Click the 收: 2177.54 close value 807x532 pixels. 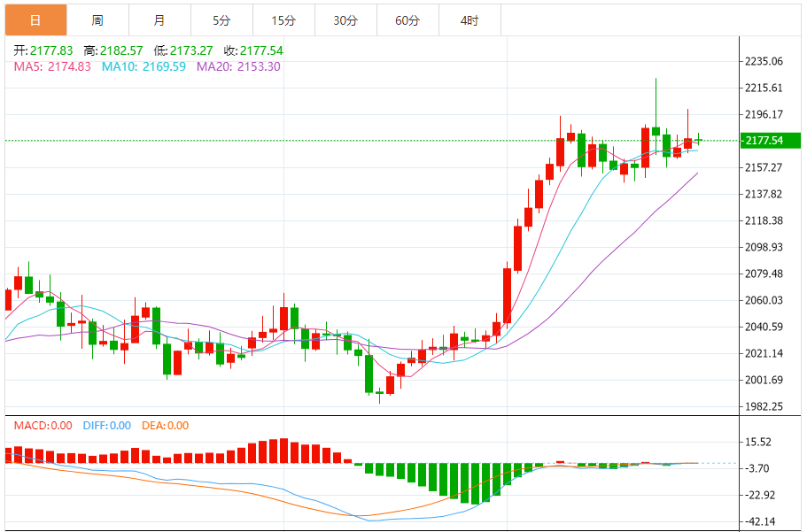click(x=253, y=50)
